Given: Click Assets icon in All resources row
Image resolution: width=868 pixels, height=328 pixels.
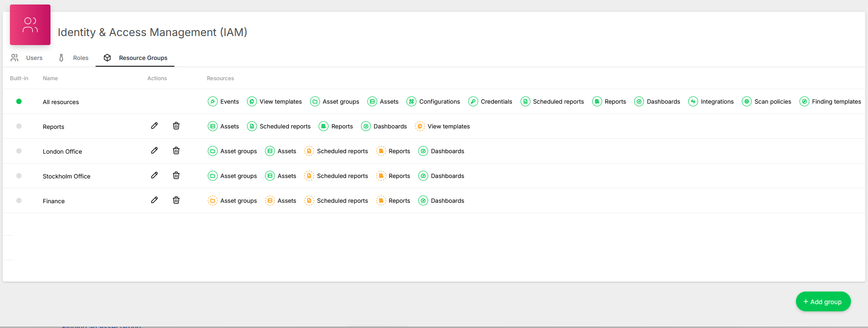Looking at the screenshot, I should coord(372,101).
